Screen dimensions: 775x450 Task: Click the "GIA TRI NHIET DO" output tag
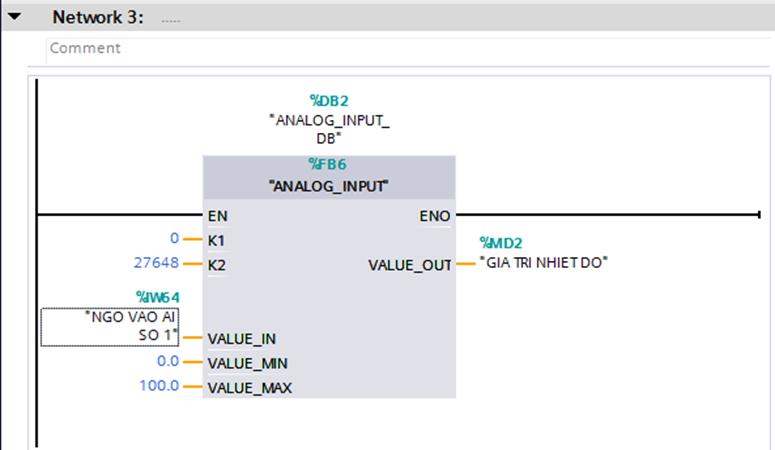click(x=544, y=263)
